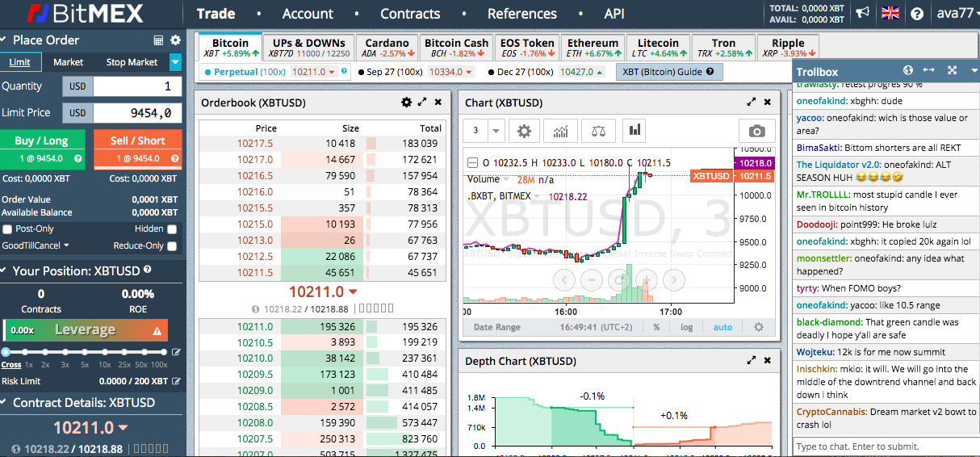Click the Trollbox horizontal arrows icon
Viewport: 980px width, 457px height.
click(x=929, y=71)
